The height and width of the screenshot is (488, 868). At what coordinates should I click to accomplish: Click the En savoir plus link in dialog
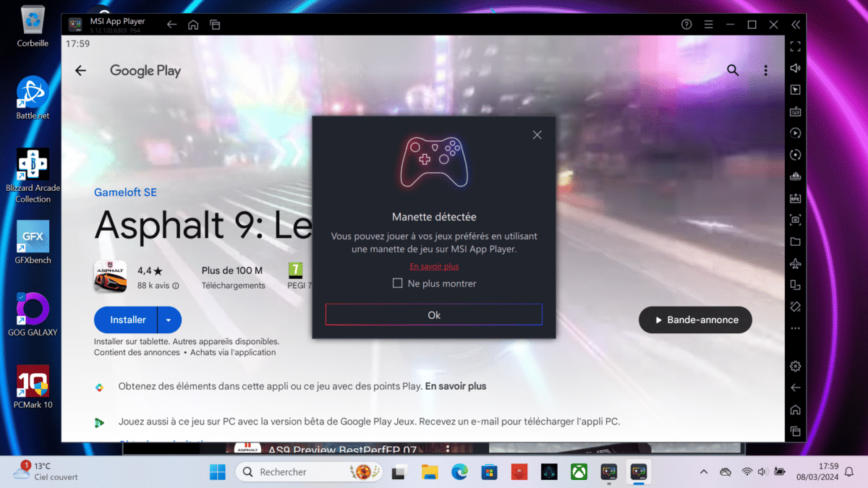point(434,266)
